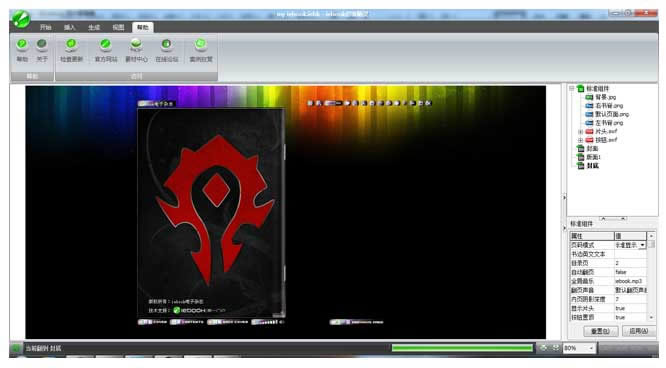
Task: Expand the 按钮.swf tree node
Action: pos(581,140)
